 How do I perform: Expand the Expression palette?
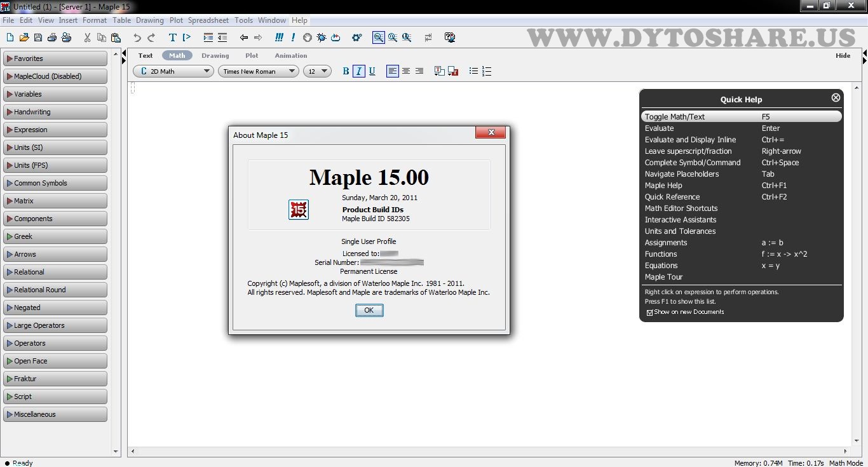(x=55, y=130)
